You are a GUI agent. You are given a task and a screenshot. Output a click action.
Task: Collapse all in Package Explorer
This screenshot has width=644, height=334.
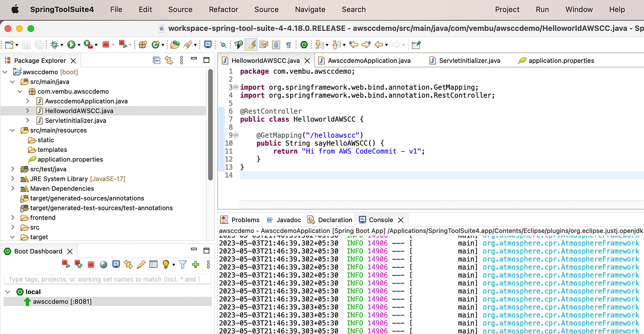pos(156,60)
